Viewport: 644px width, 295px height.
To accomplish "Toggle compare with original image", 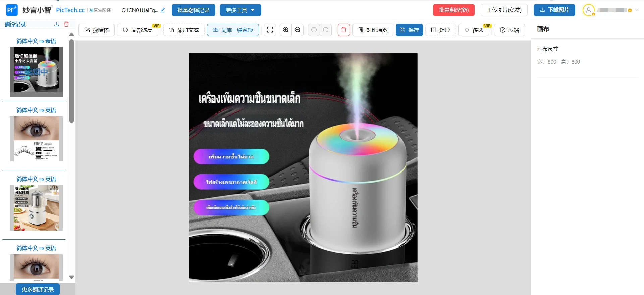I will coord(373,30).
